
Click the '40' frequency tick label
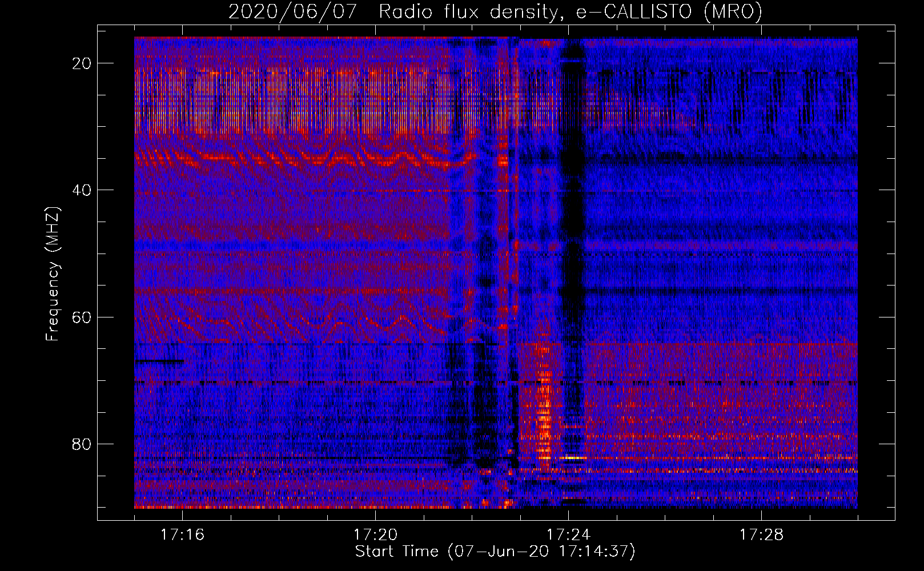pyautogui.click(x=82, y=190)
